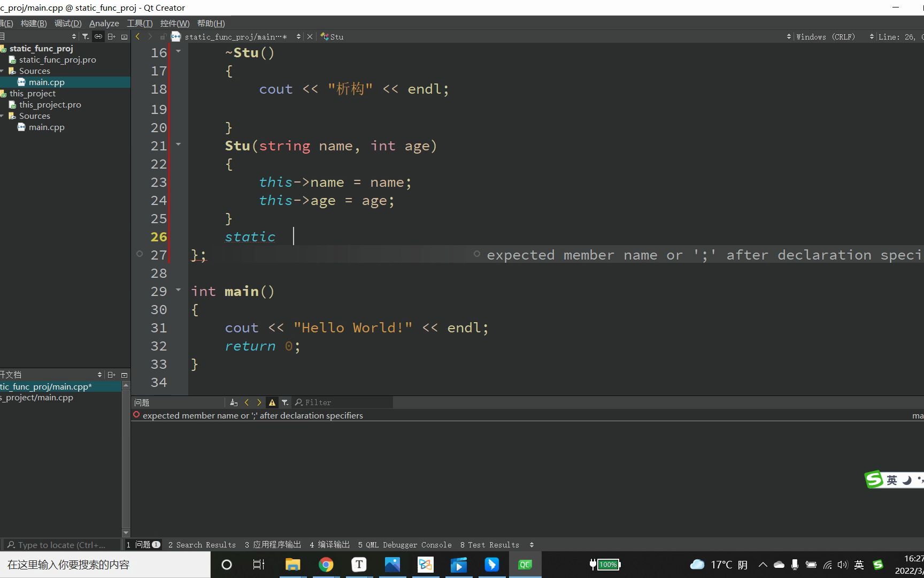The image size is (924, 578).
Task: Click the back navigation arrow in editor toolbar
Action: point(137,36)
